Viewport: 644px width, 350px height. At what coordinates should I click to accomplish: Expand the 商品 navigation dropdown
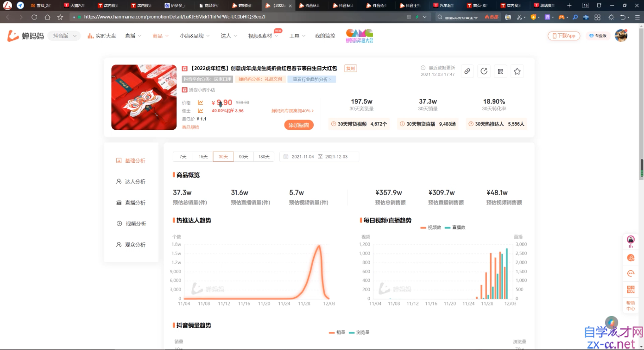pos(160,36)
